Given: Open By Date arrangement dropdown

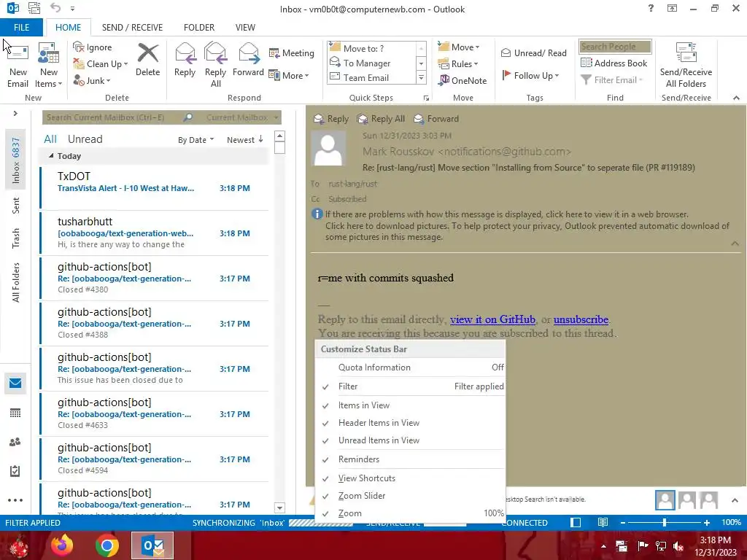Looking at the screenshot, I should (196, 139).
